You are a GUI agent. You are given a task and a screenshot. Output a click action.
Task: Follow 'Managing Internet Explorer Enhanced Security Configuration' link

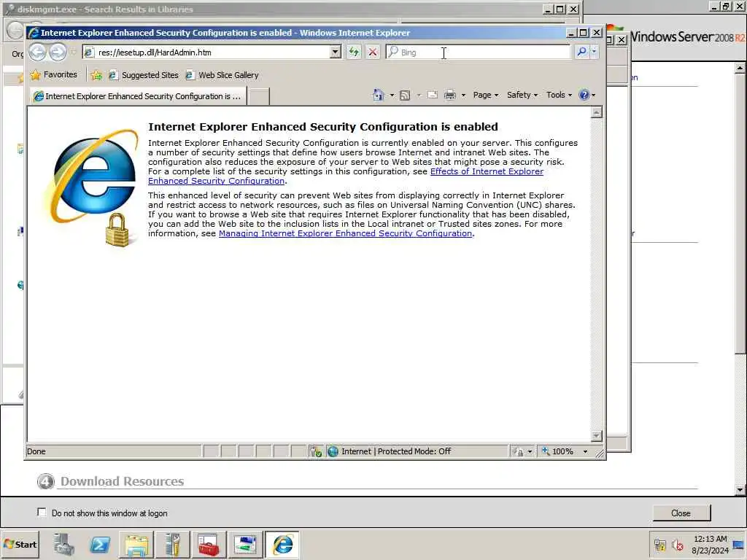(345, 233)
